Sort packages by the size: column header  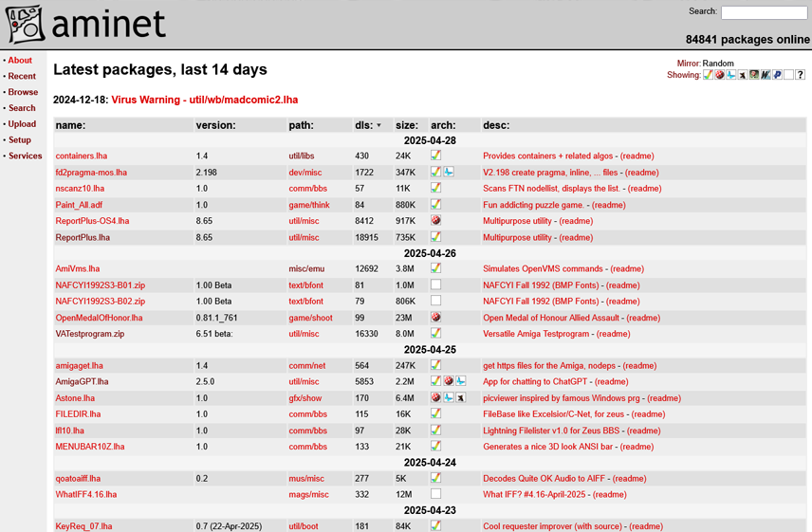pyautogui.click(x=406, y=125)
